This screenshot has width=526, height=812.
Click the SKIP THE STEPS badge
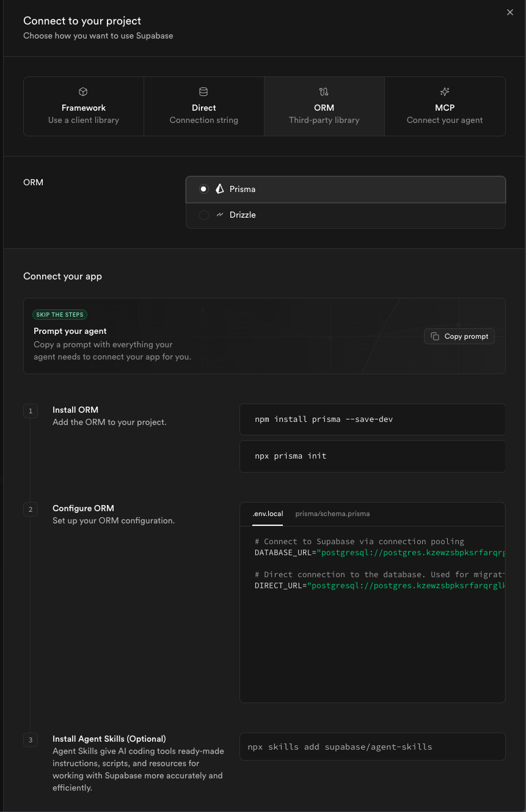point(59,314)
